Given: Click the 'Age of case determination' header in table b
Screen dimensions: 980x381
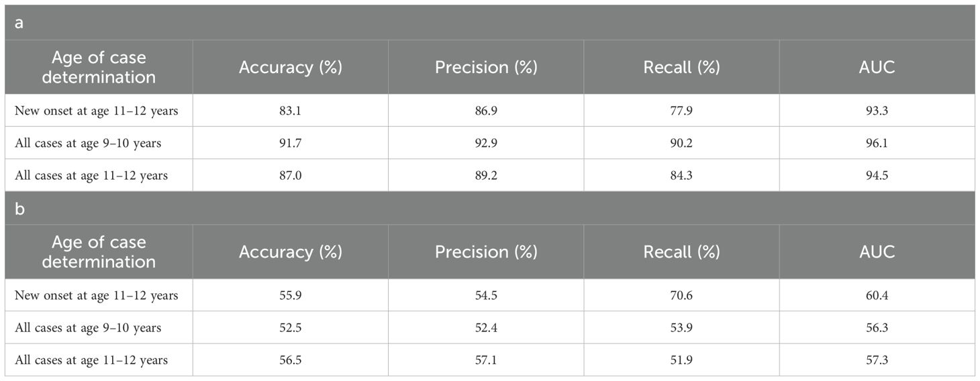Looking at the screenshot, I should click(x=99, y=252).
